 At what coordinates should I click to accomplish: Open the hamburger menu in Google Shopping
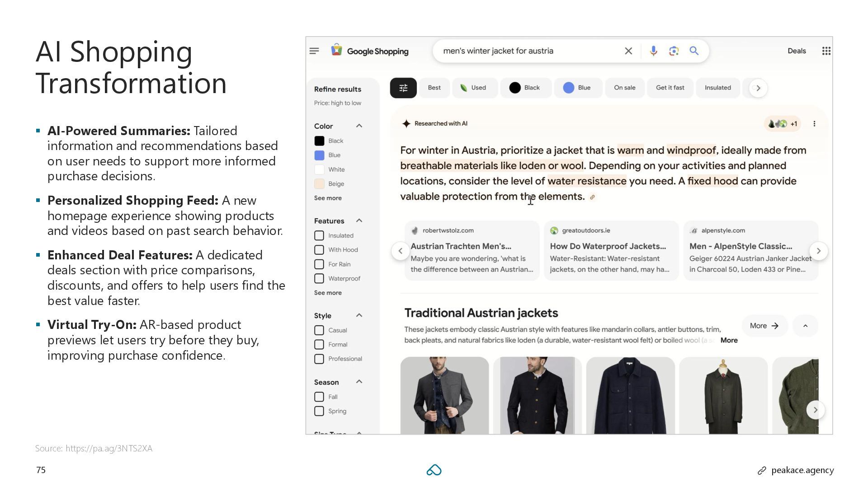point(314,51)
